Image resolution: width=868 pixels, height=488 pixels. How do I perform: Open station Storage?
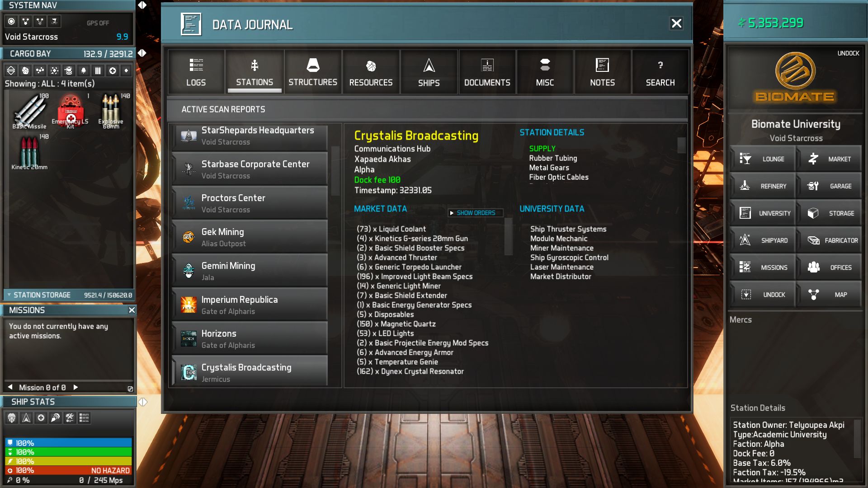click(x=829, y=213)
